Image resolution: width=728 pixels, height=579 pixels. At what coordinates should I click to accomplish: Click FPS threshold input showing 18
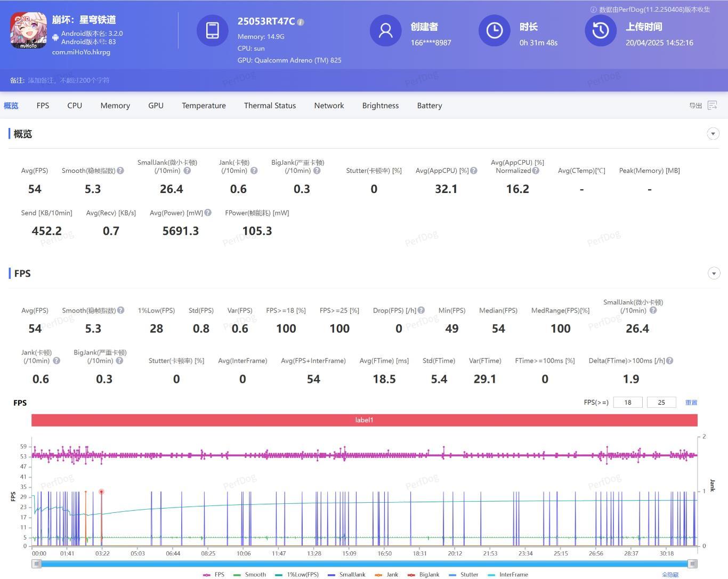tap(628, 403)
